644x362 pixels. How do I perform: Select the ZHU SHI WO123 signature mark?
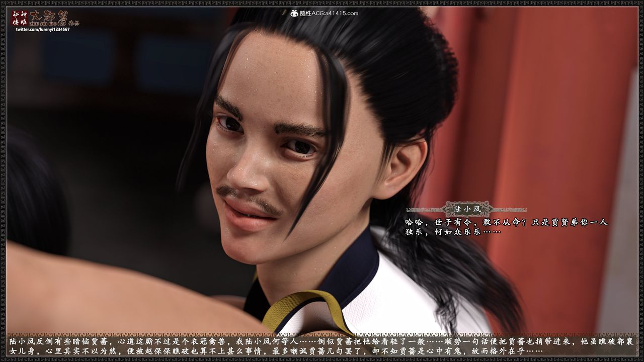click(x=48, y=23)
